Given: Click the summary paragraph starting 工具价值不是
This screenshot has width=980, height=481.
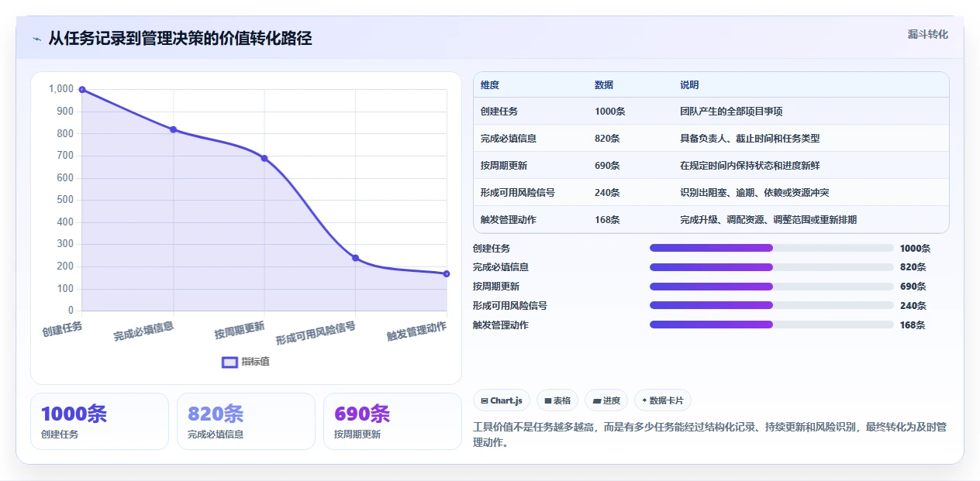Looking at the screenshot, I should (709, 435).
